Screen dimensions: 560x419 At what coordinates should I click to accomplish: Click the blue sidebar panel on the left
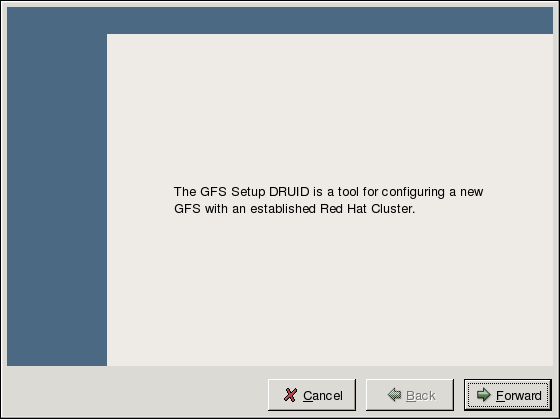[x=57, y=200]
